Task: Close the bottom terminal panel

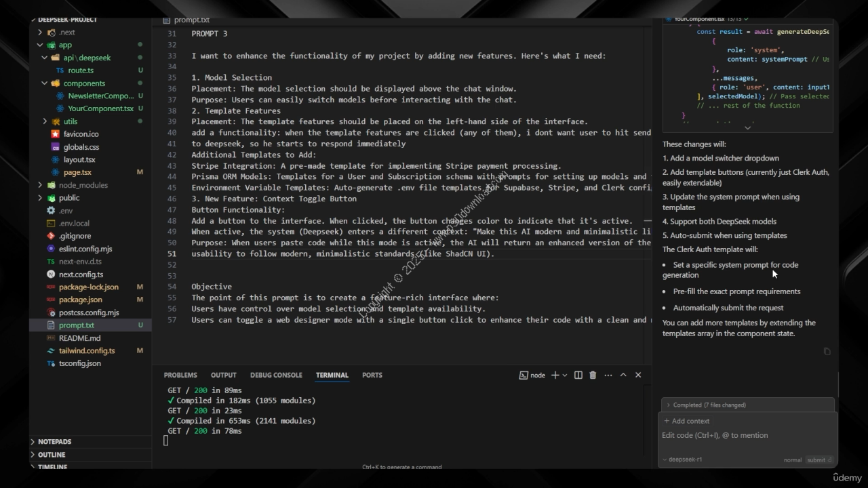Action: (638, 375)
